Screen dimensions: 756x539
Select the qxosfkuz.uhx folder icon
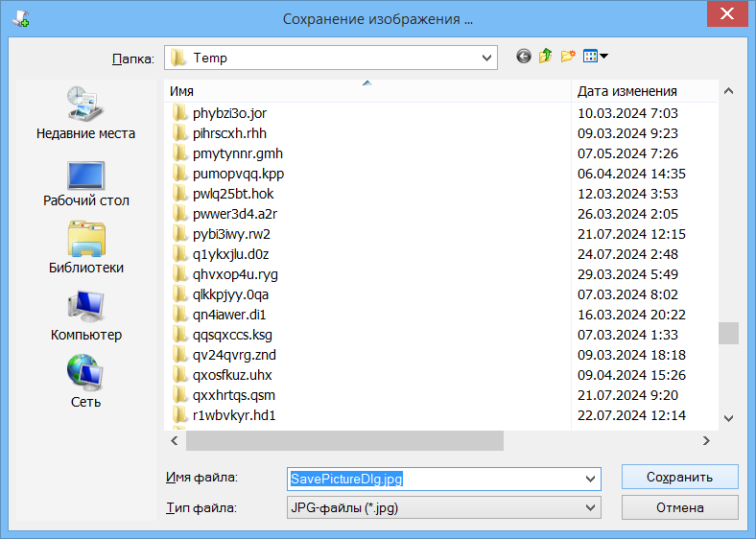coord(179,375)
